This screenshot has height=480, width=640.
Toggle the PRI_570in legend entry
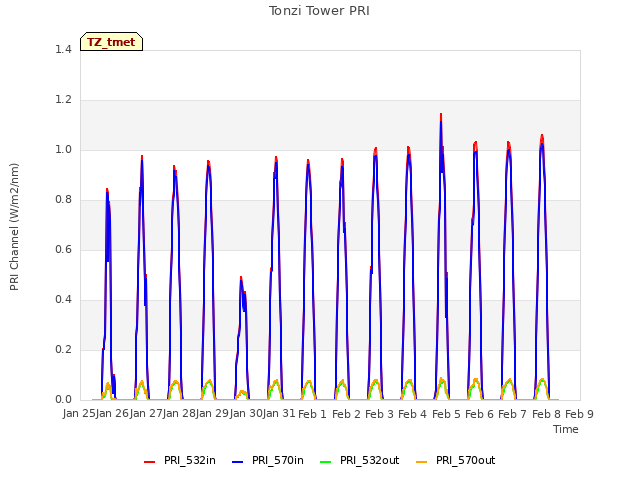(x=268, y=461)
